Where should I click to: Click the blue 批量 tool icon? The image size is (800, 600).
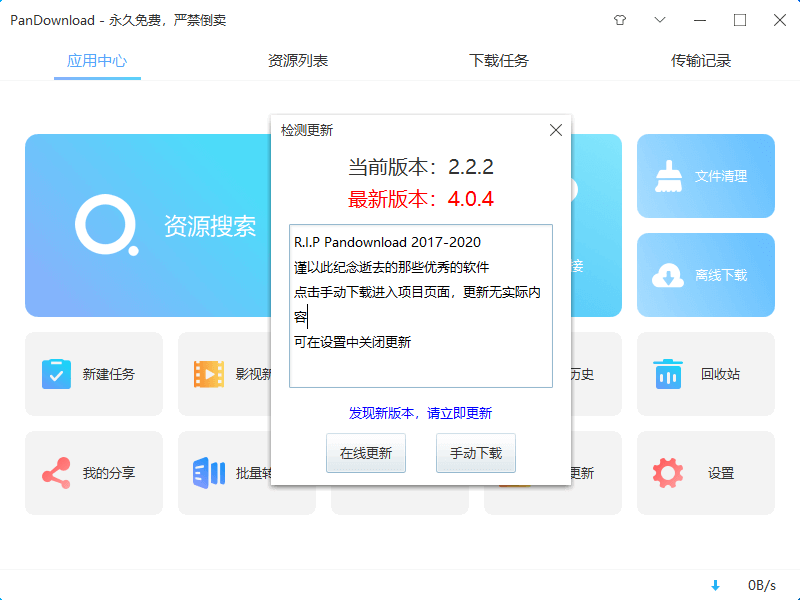(x=209, y=473)
